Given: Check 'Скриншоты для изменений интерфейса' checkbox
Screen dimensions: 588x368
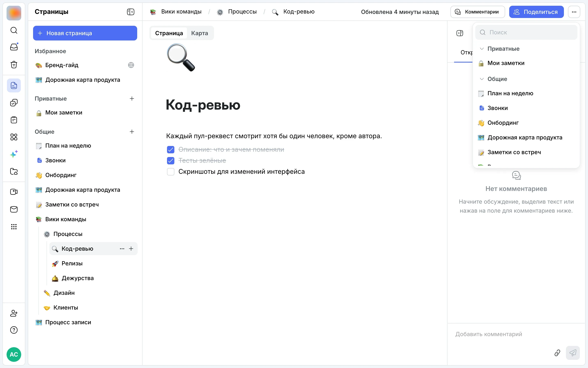Looking at the screenshot, I should (170, 172).
